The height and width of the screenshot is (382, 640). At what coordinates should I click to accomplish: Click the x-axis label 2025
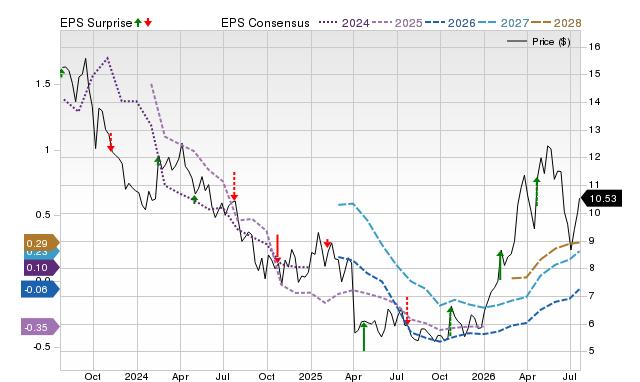pyautogui.click(x=310, y=376)
